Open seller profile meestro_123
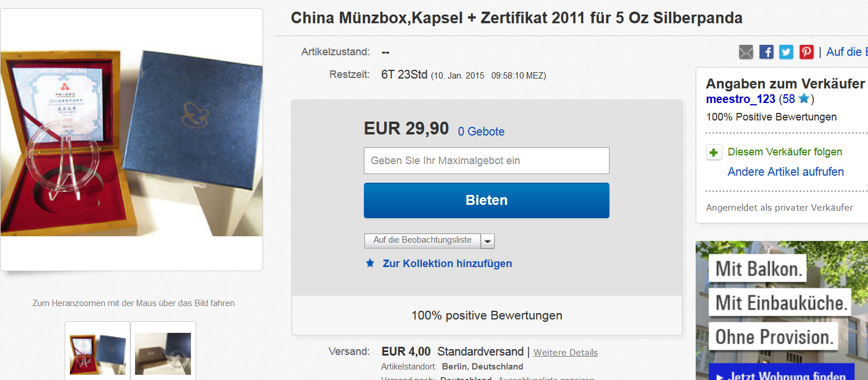This screenshot has width=868, height=380. pyautogui.click(x=741, y=99)
